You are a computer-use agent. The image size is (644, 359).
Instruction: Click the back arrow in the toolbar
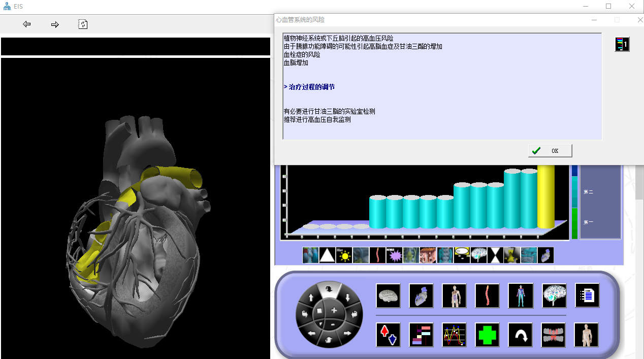(x=27, y=24)
